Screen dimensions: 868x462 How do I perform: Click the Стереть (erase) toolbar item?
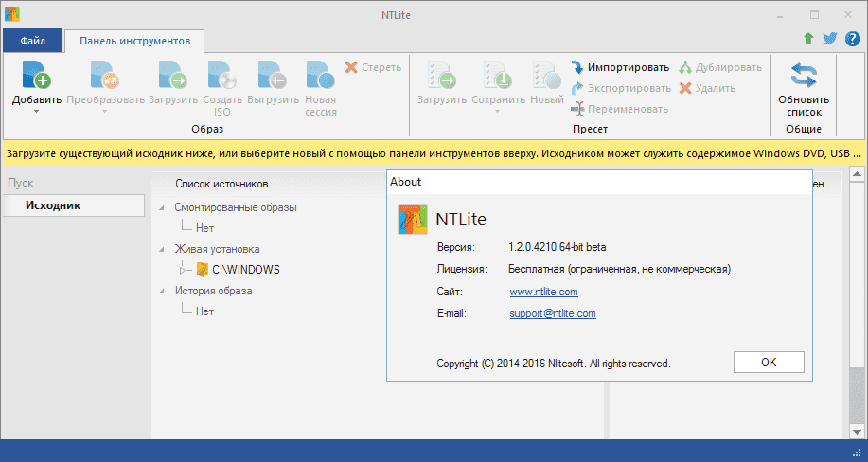[x=373, y=67]
